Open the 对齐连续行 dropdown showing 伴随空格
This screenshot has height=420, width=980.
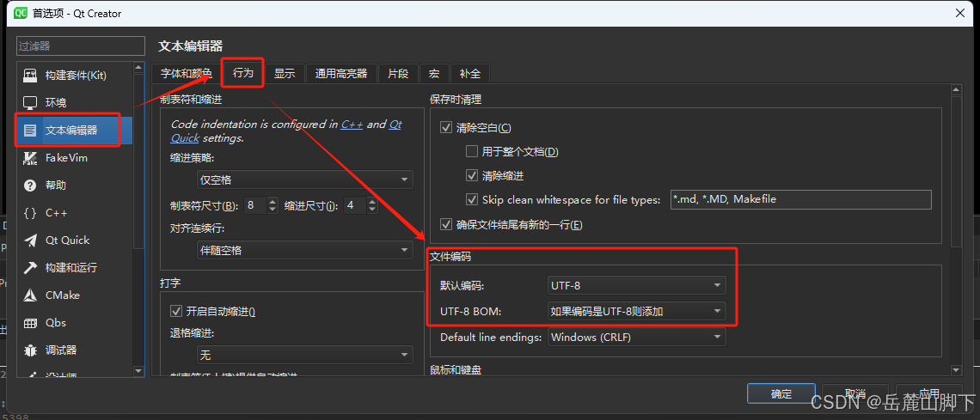[x=304, y=250]
